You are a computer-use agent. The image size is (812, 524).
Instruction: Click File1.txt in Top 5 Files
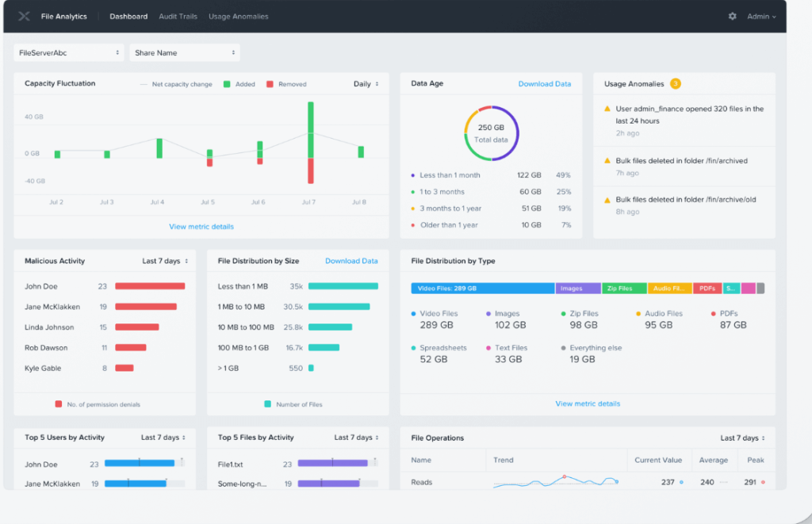point(231,465)
